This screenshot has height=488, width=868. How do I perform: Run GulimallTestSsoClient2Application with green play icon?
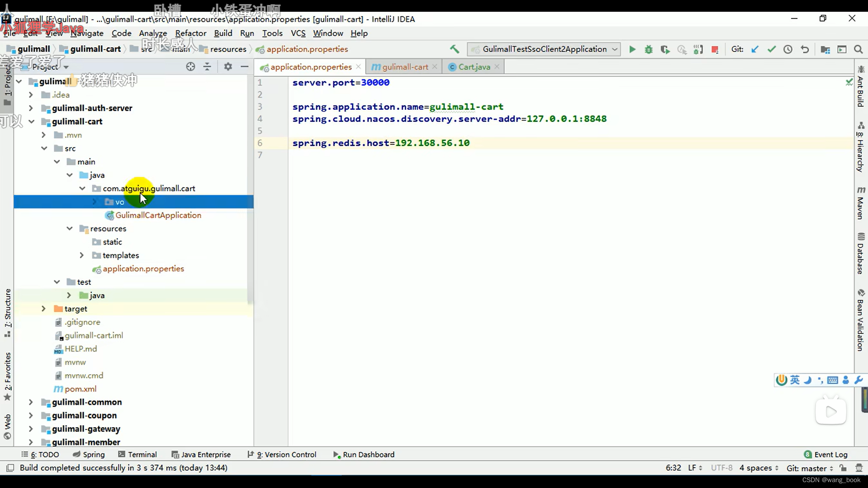click(x=632, y=49)
